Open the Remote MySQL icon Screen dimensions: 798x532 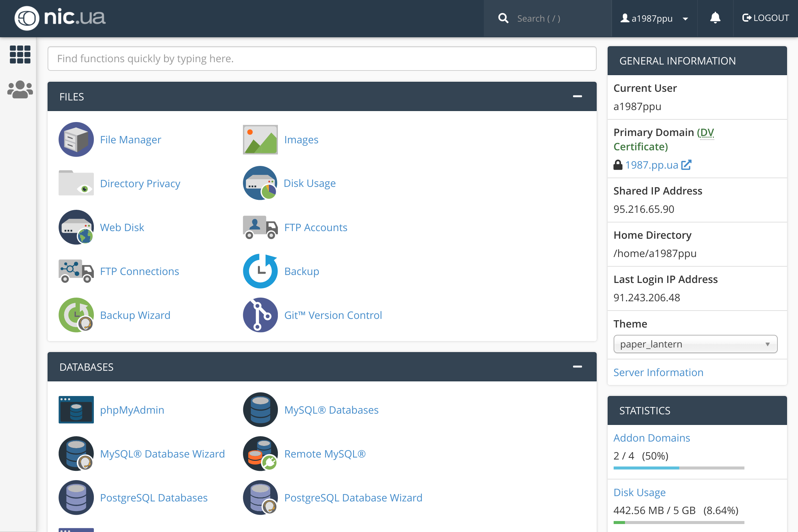click(260, 454)
